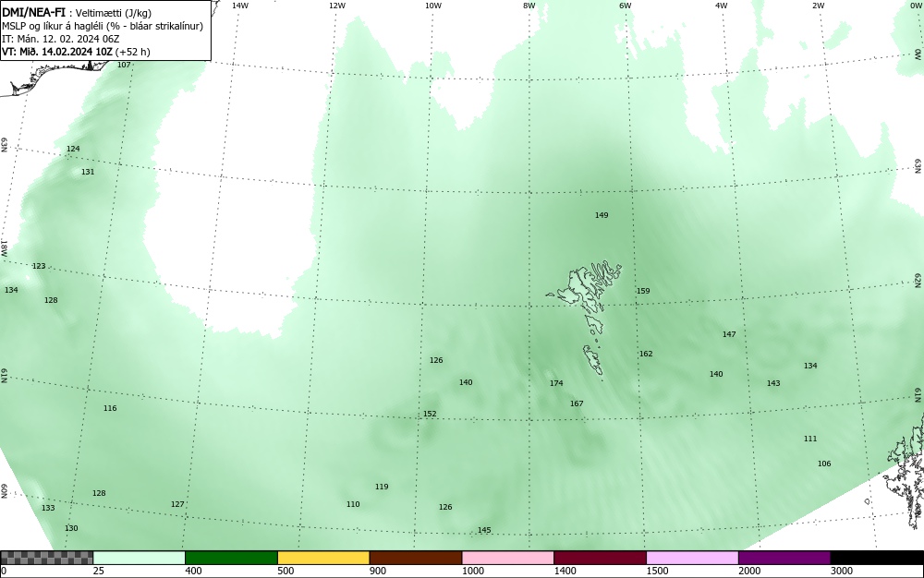This screenshot has height=578, width=924.
Task: Click the 'IT: Mán. 12. 02. 2024 06Z' line
Action: [61, 39]
